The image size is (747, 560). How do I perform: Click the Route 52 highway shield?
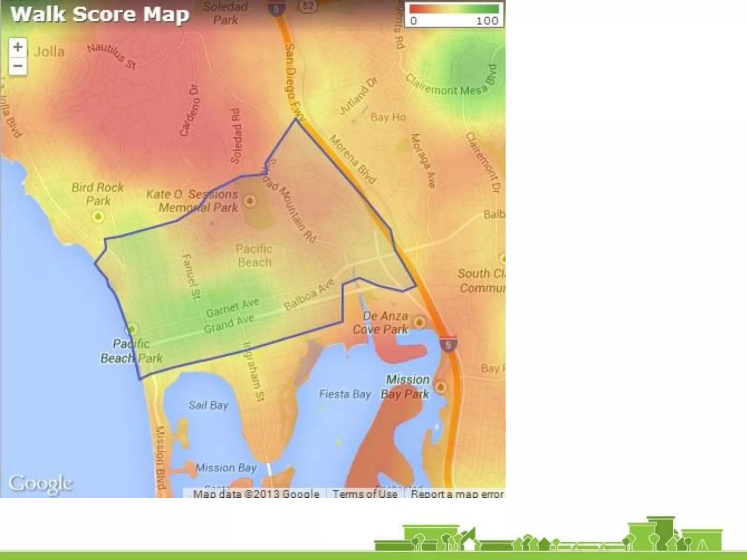coord(308,6)
